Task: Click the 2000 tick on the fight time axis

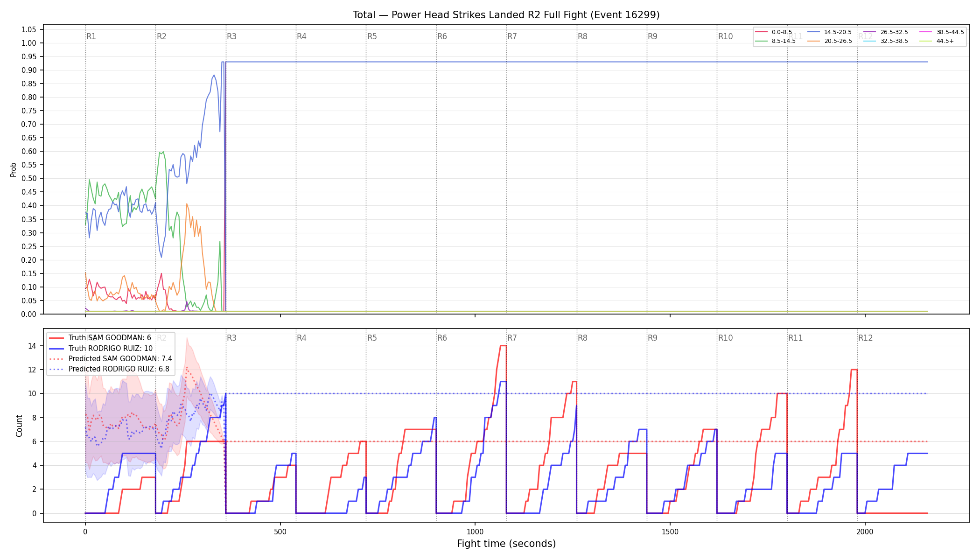Action: [x=865, y=532]
